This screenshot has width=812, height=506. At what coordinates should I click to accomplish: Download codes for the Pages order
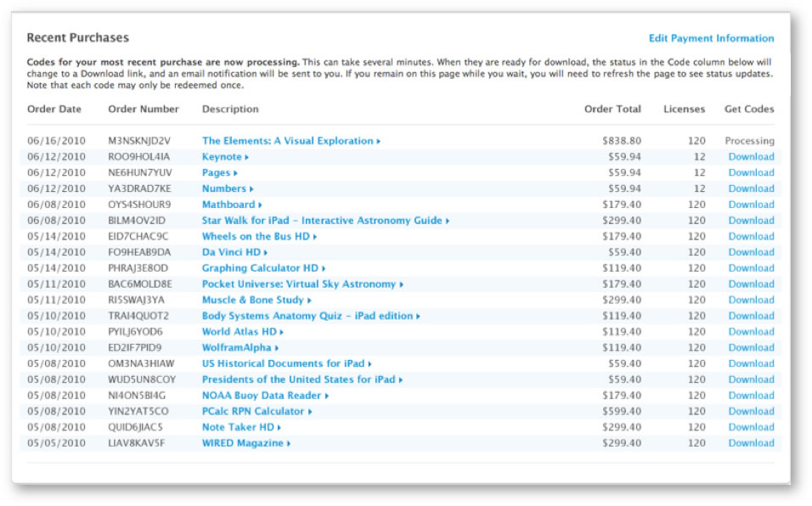coord(751,173)
